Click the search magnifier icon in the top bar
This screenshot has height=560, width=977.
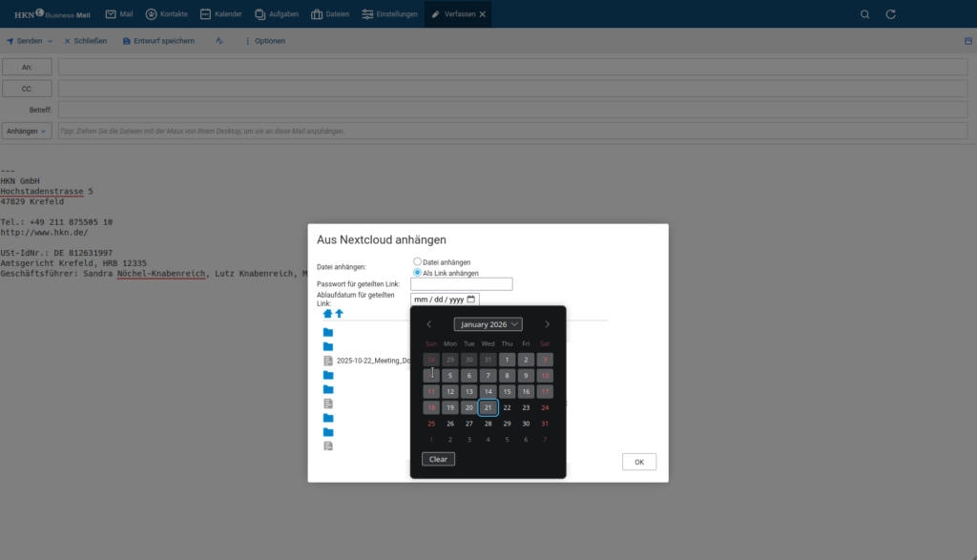click(x=865, y=14)
